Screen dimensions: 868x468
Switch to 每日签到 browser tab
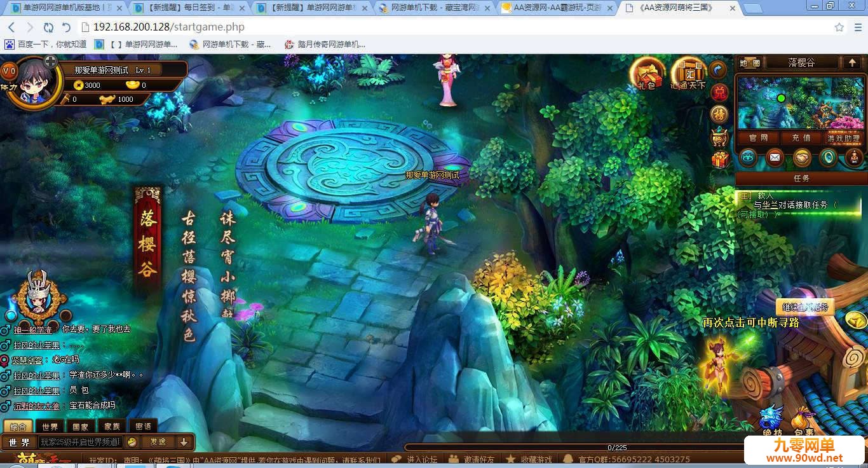pos(187,8)
